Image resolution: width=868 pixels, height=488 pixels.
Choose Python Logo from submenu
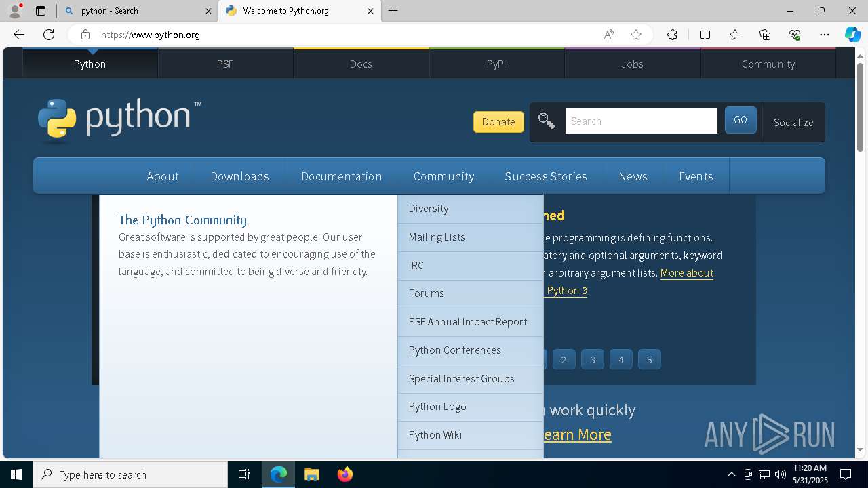pyautogui.click(x=471, y=407)
